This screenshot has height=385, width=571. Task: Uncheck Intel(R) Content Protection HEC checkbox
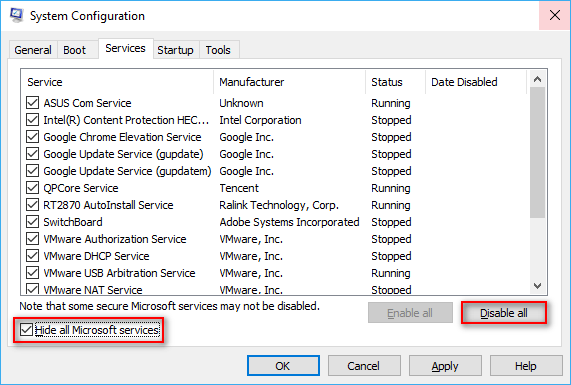[32, 120]
